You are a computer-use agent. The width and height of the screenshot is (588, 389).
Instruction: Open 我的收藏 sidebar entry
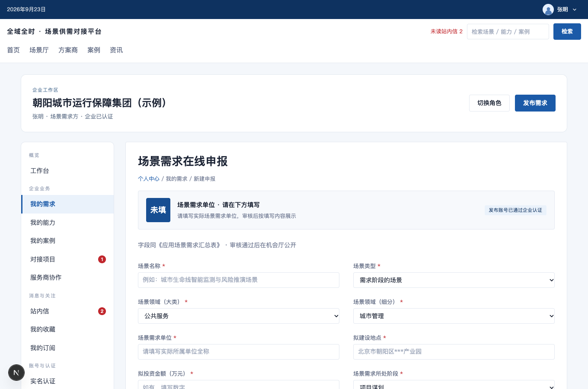click(x=67, y=329)
